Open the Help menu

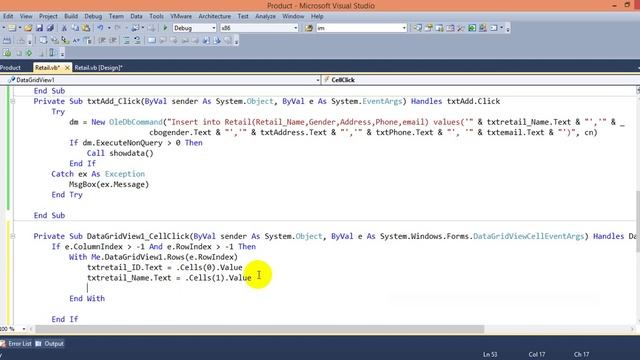[317, 16]
